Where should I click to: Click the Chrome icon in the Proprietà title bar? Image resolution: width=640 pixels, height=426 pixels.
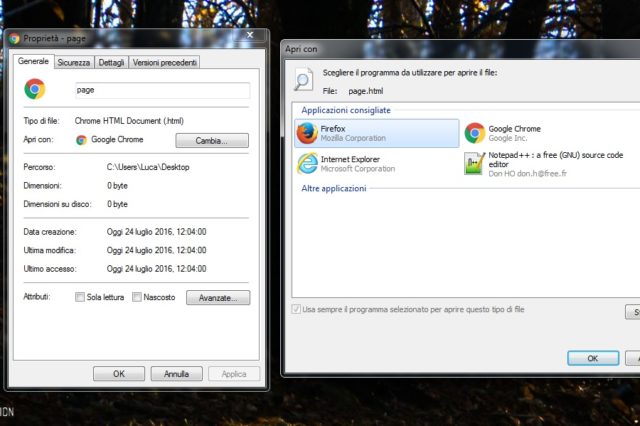point(14,39)
